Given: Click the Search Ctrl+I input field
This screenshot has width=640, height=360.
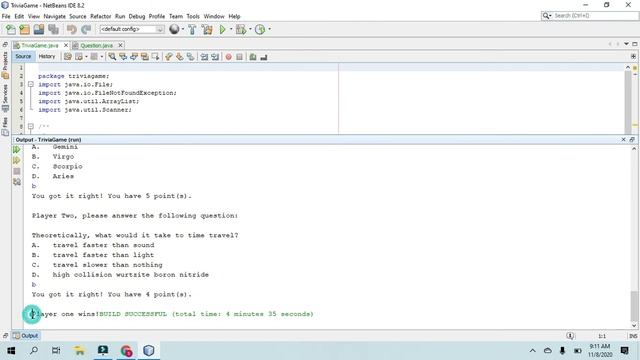Looking at the screenshot, I should click(590, 16).
